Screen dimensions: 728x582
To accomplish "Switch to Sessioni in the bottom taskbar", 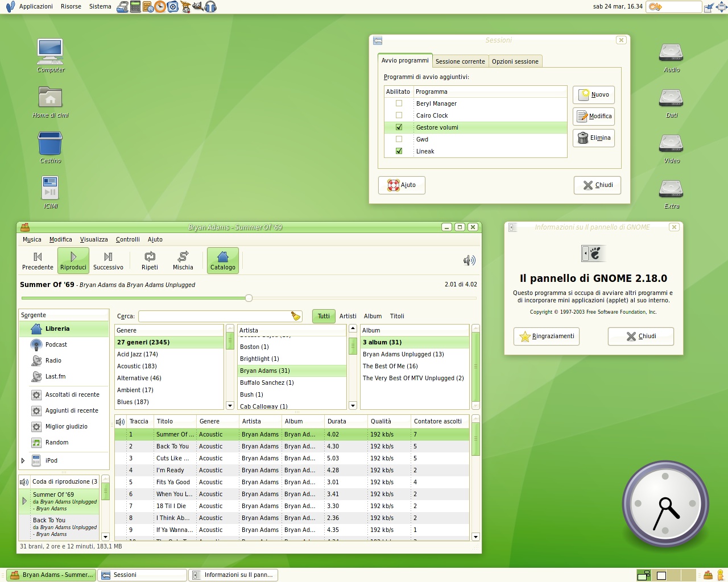I will pos(142,575).
